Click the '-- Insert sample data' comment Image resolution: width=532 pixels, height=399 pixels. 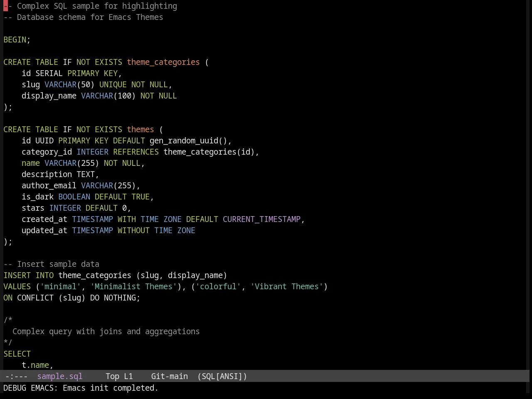[52, 264]
